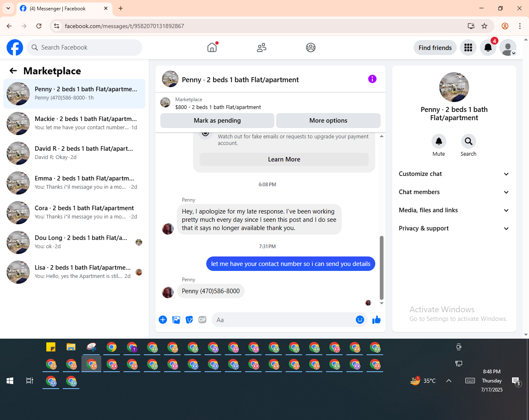Screen dimensions: 529x420
Task: Open the Chrome three-dot menu
Action: [x=520, y=26]
